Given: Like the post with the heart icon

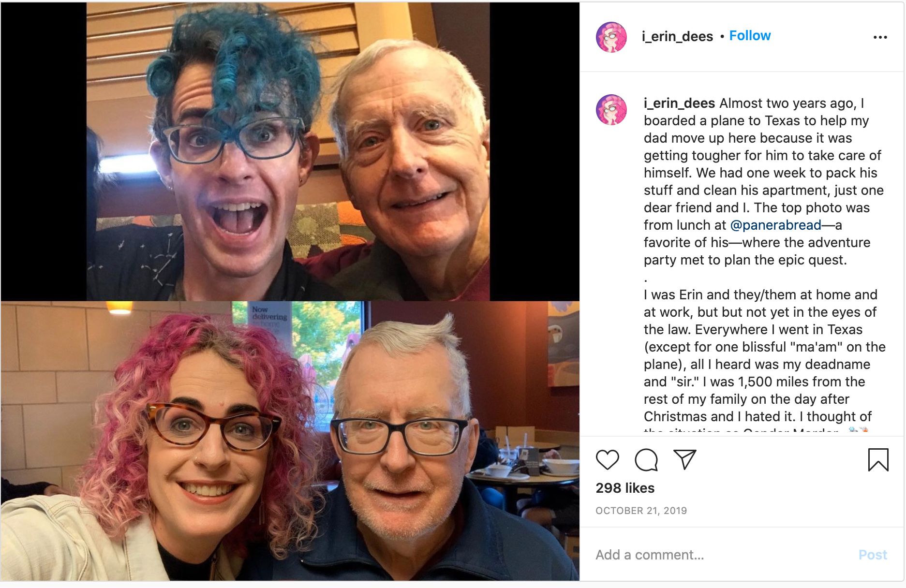Looking at the screenshot, I should coord(607,459).
